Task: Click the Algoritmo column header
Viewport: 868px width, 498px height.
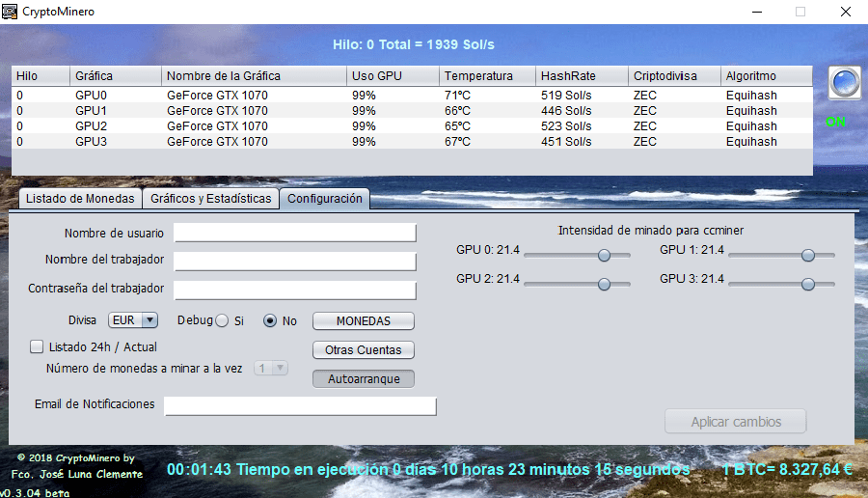Action: click(x=767, y=76)
